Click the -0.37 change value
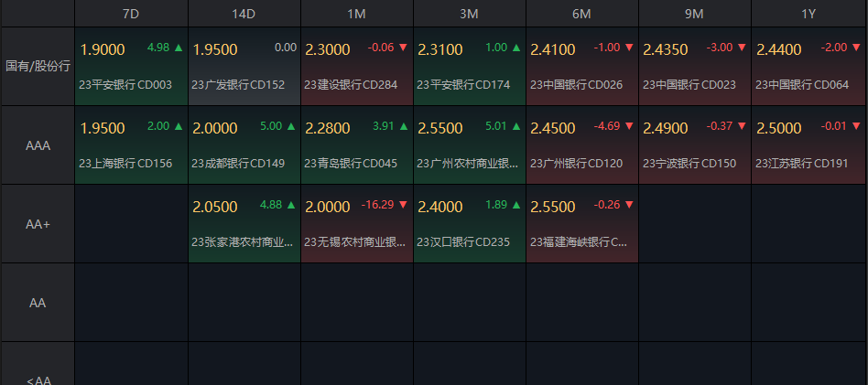The height and width of the screenshot is (385, 868). point(720,126)
